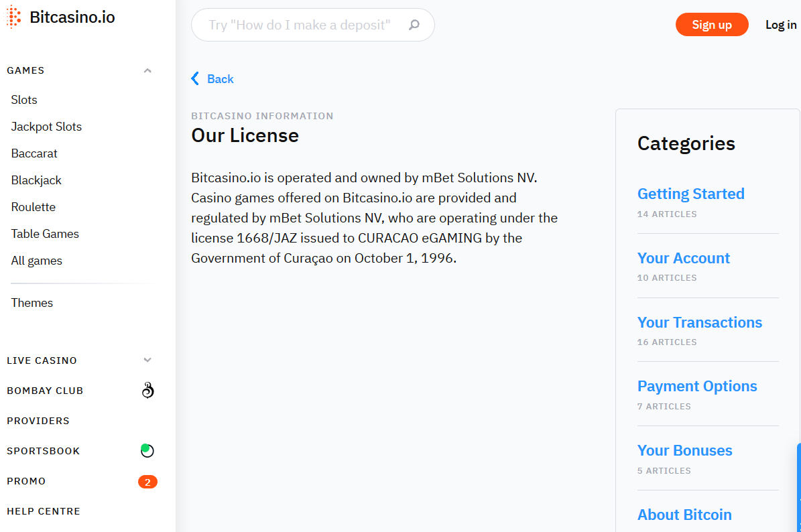
Task: Click the Sportsbook ball icon
Action: click(x=147, y=451)
